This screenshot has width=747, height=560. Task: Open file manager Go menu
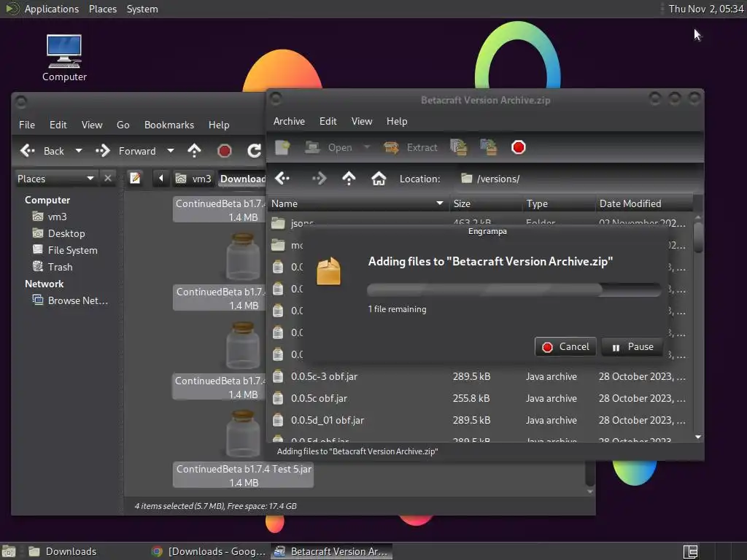123,125
